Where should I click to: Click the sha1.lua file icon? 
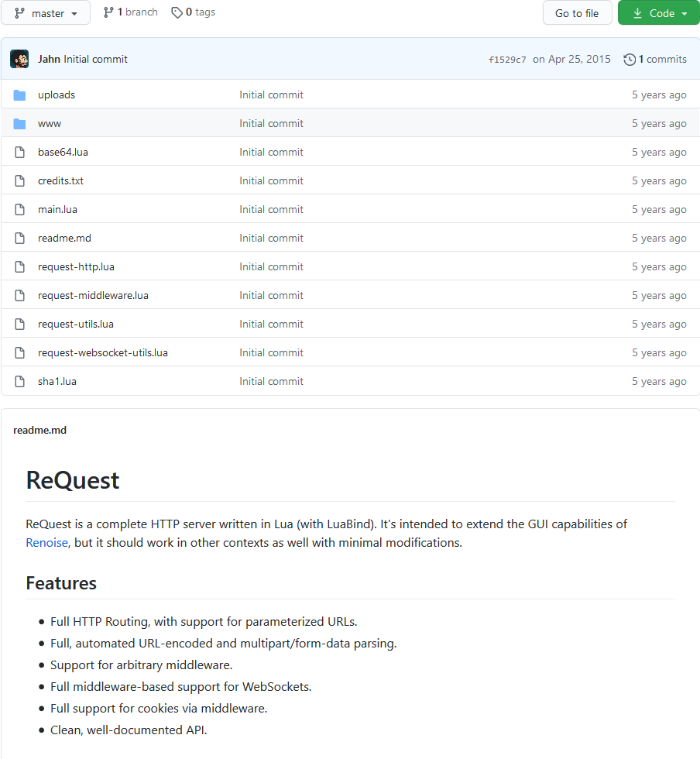20,381
